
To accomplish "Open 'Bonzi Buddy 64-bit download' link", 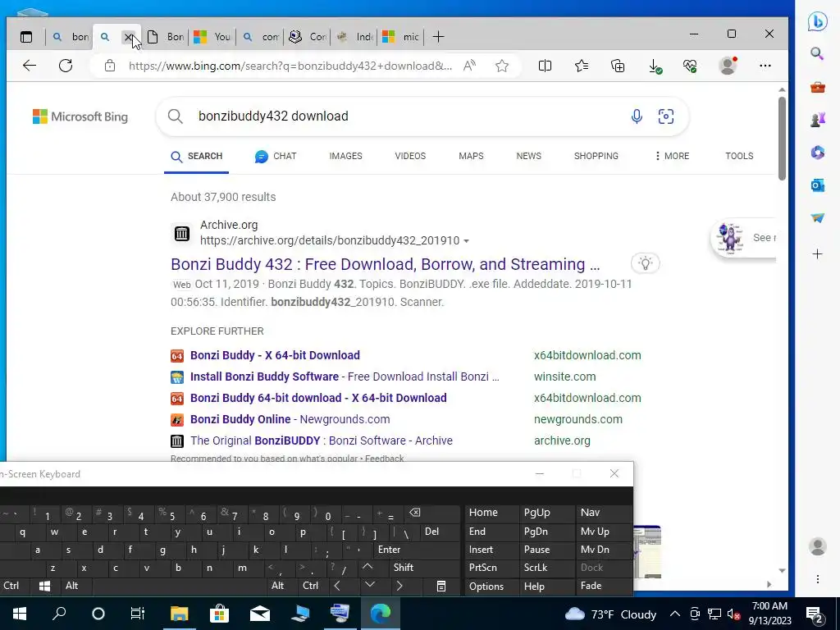I will [318, 398].
